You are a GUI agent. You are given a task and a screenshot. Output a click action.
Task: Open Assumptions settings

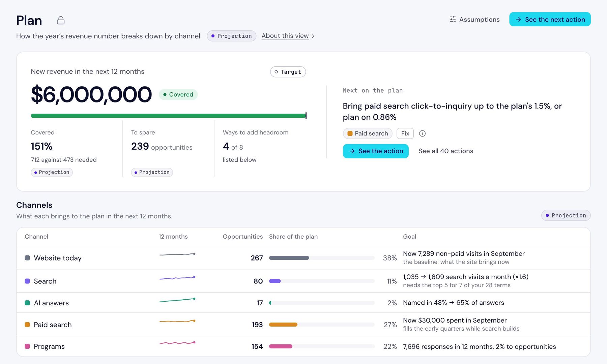coord(474,20)
